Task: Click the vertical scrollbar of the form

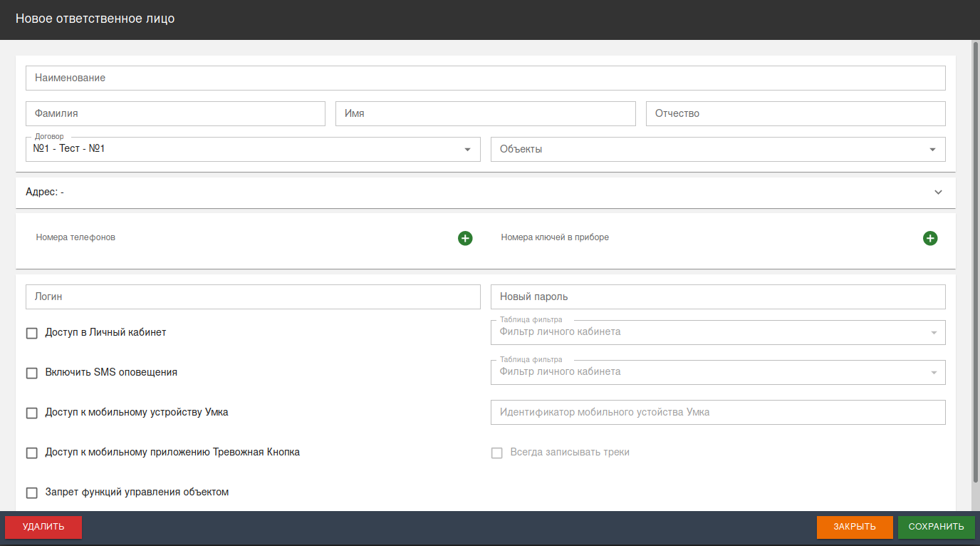Action: [976, 264]
